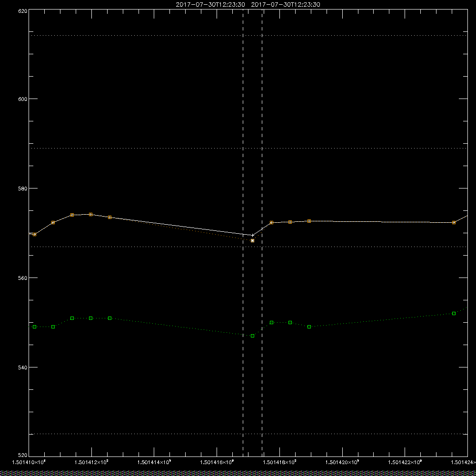Click the right timestamp in the plot title
This screenshot has height=476, width=476.
pyautogui.click(x=286, y=5)
